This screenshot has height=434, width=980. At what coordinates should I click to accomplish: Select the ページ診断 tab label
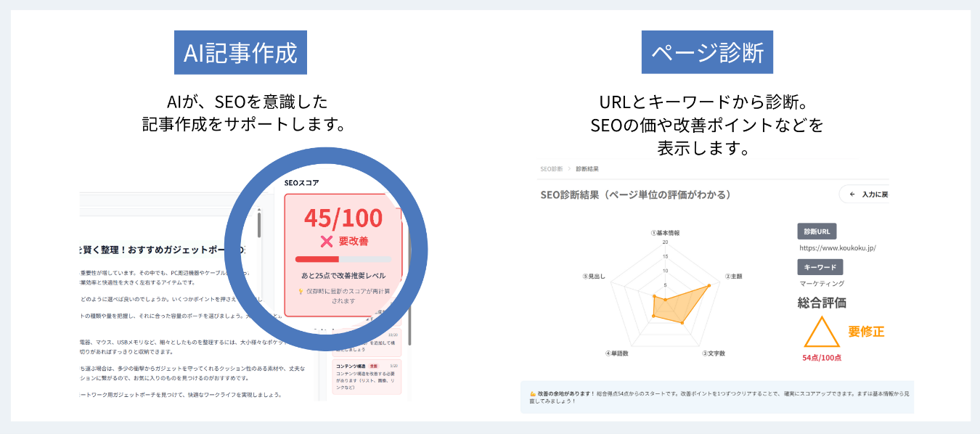(x=707, y=52)
